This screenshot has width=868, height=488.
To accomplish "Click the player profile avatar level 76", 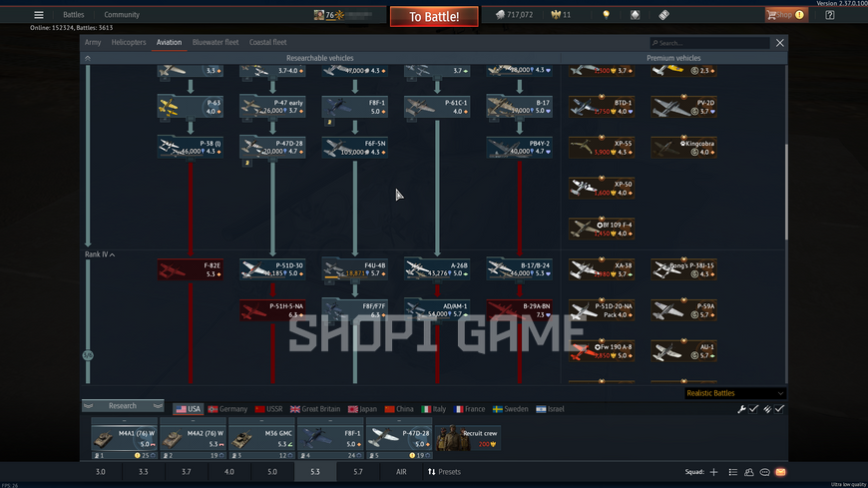I will pyautogui.click(x=319, y=15).
